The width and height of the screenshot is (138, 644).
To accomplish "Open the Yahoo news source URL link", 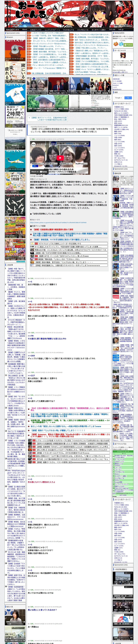I will [58, 223].
